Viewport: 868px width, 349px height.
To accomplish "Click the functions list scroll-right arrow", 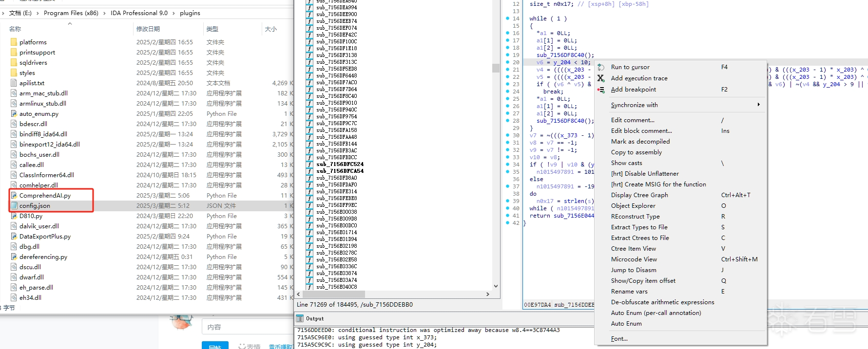I will click(488, 294).
